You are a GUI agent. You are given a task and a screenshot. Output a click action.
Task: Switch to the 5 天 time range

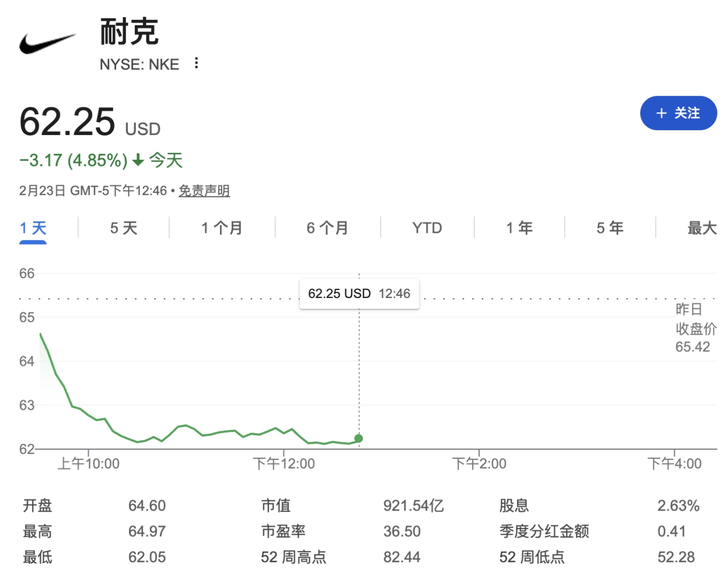(x=123, y=228)
